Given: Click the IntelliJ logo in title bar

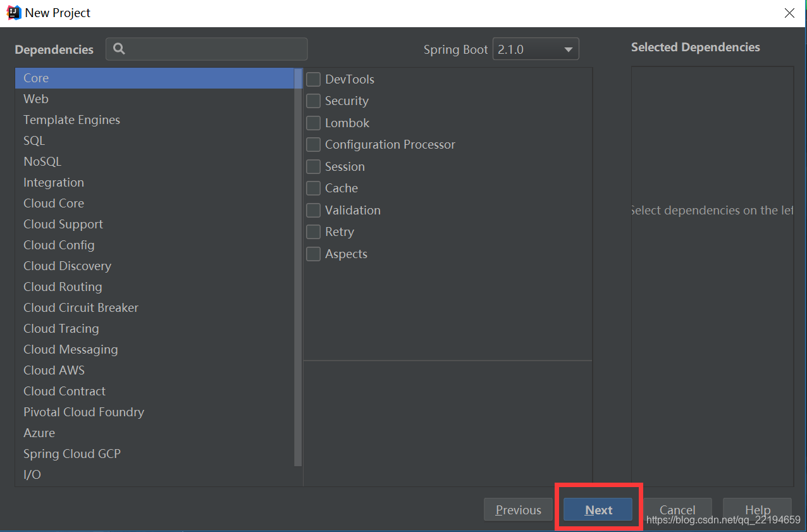Looking at the screenshot, I should (13, 12).
